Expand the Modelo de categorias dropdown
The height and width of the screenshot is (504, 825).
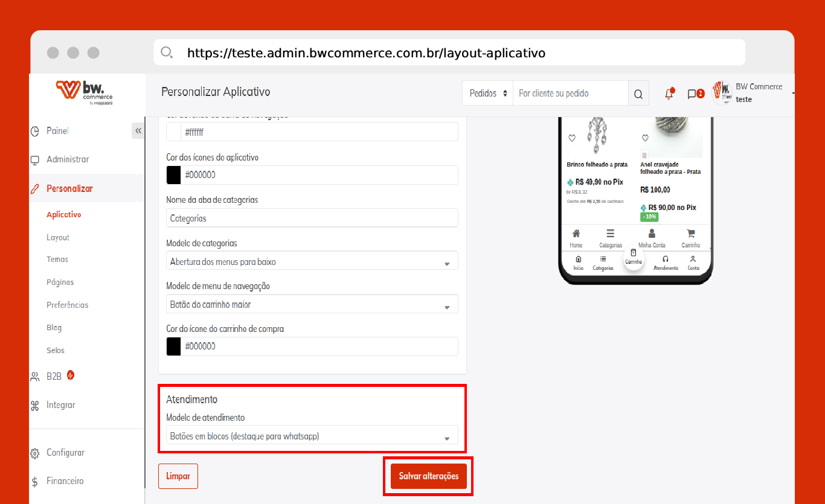tap(312, 262)
